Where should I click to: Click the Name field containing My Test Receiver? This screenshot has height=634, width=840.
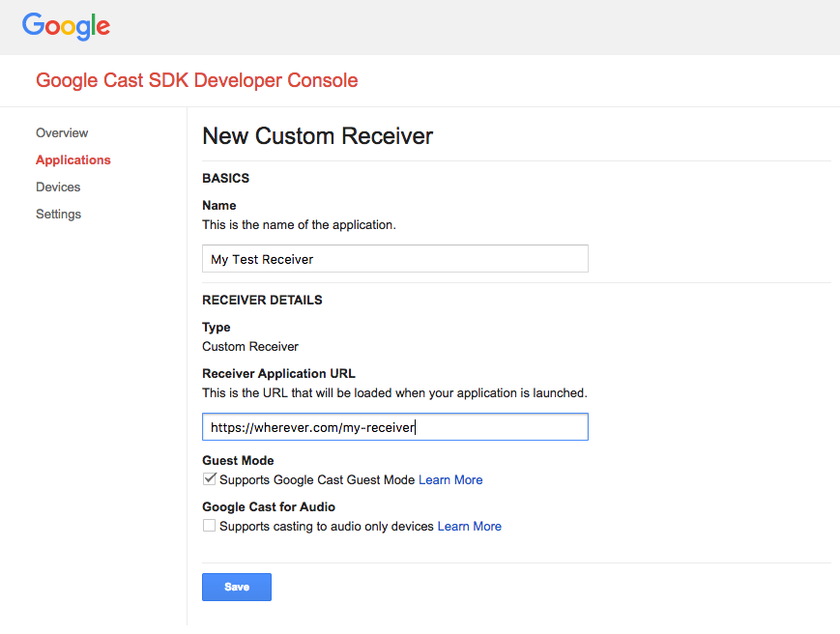click(x=394, y=258)
